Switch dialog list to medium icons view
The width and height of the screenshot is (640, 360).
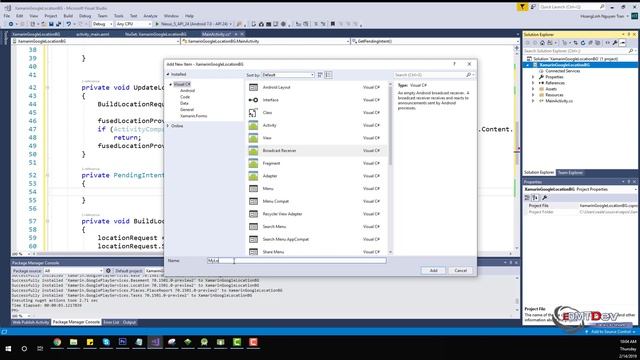click(x=329, y=75)
